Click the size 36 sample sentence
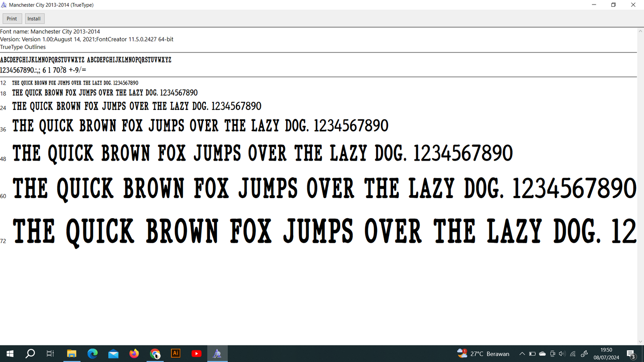The height and width of the screenshot is (362, 644). (200, 126)
